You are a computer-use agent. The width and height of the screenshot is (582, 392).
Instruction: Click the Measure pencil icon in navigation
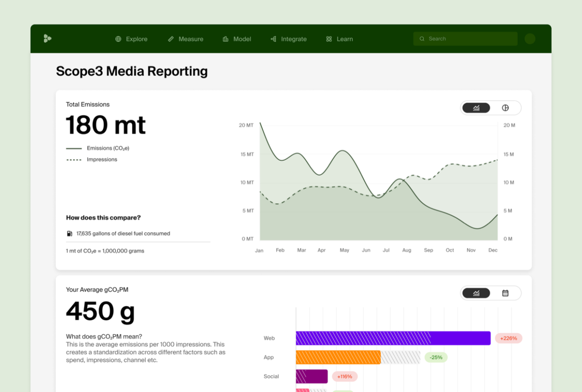click(171, 39)
